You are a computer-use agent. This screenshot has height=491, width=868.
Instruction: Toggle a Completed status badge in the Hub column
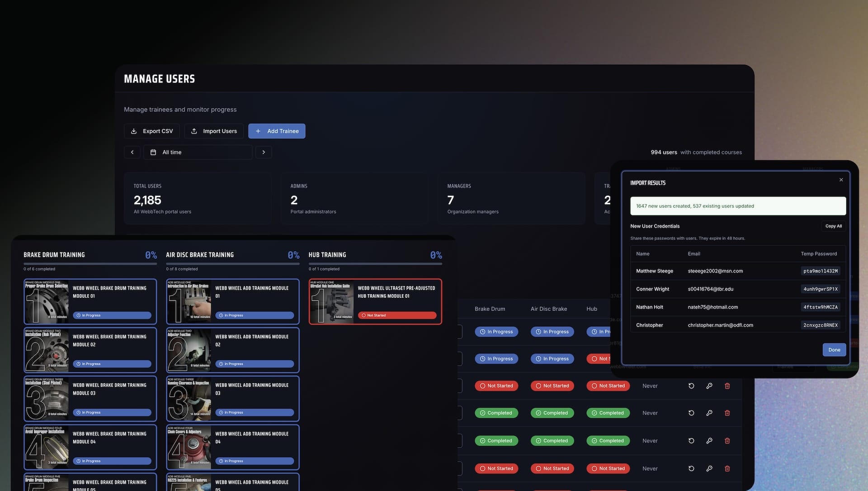tap(608, 413)
